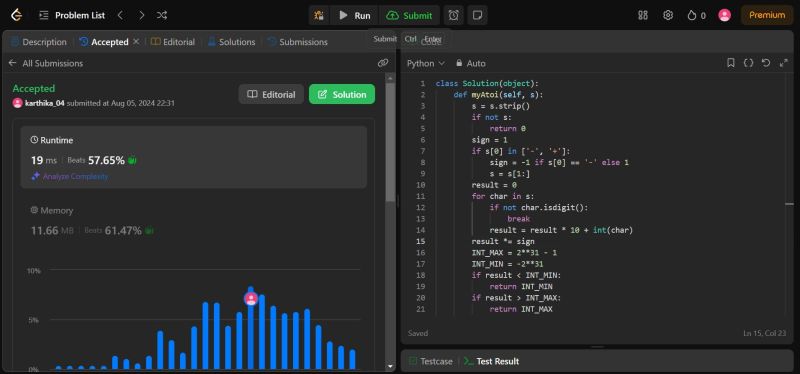
Task: Switch to the Editorial tab
Action: point(173,42)
